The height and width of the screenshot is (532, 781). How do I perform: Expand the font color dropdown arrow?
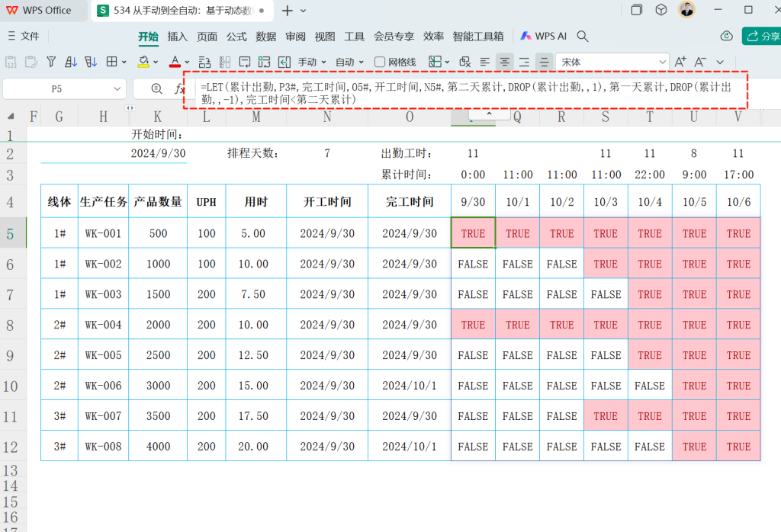point(188,62)
